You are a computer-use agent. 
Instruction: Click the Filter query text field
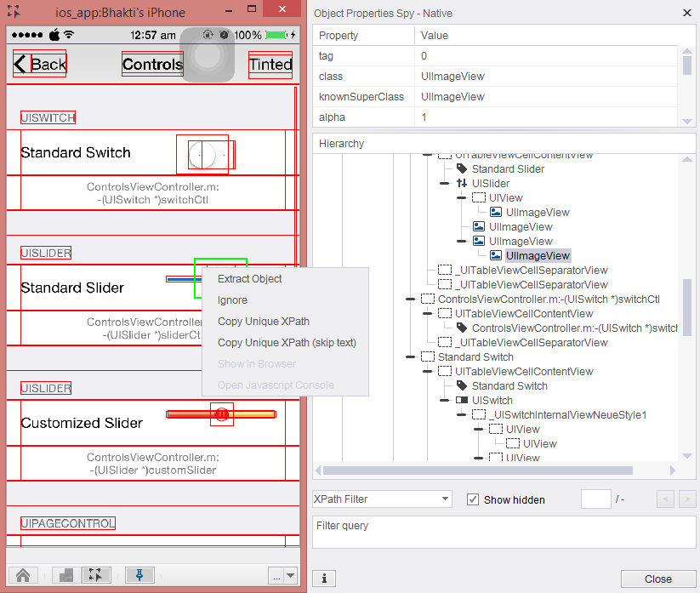pos(504,532)
